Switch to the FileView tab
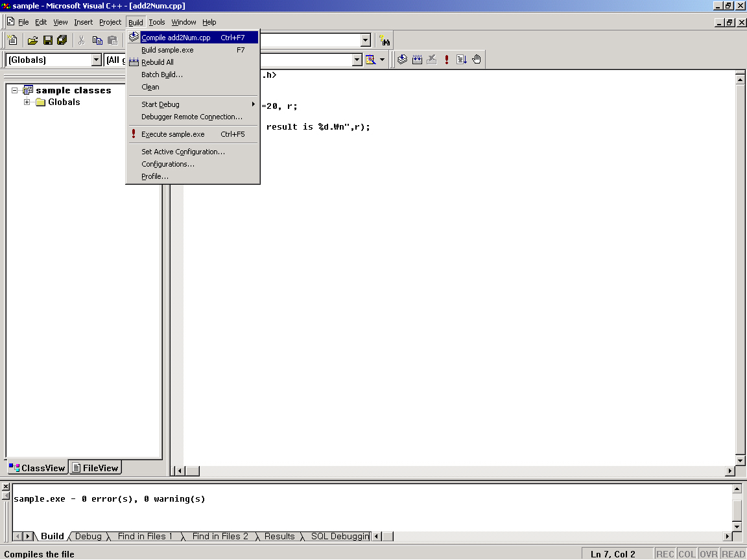The image size is (747, 560). tap(95, 467)
